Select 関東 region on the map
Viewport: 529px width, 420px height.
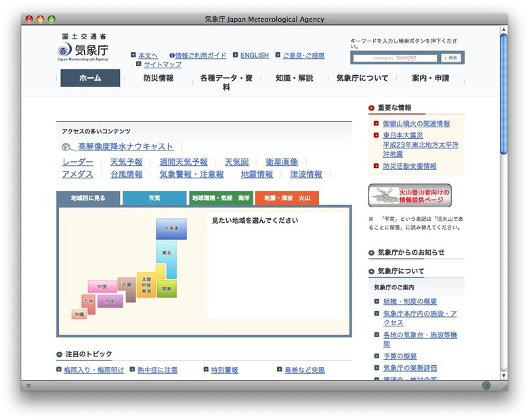(167, 289)
